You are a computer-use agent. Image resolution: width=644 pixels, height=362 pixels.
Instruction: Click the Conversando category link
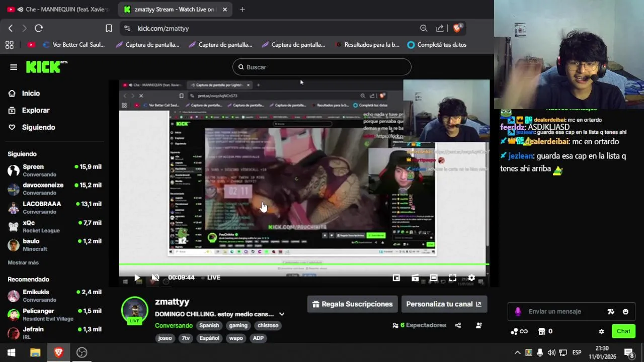(174, 325)
